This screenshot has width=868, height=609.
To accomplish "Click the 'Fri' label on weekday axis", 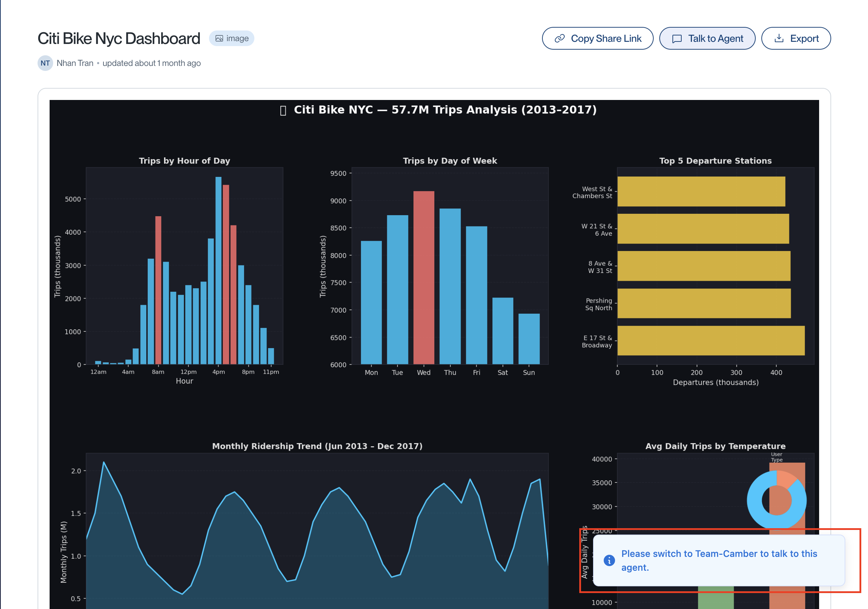I will click(x=477, y=372).
